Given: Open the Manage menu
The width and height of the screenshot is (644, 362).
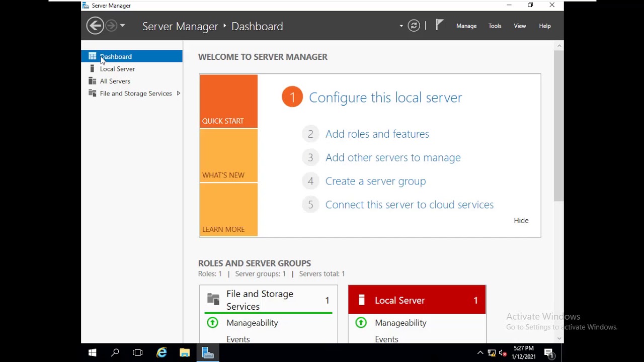Looking at the screenshot, I should coord(466,26).
